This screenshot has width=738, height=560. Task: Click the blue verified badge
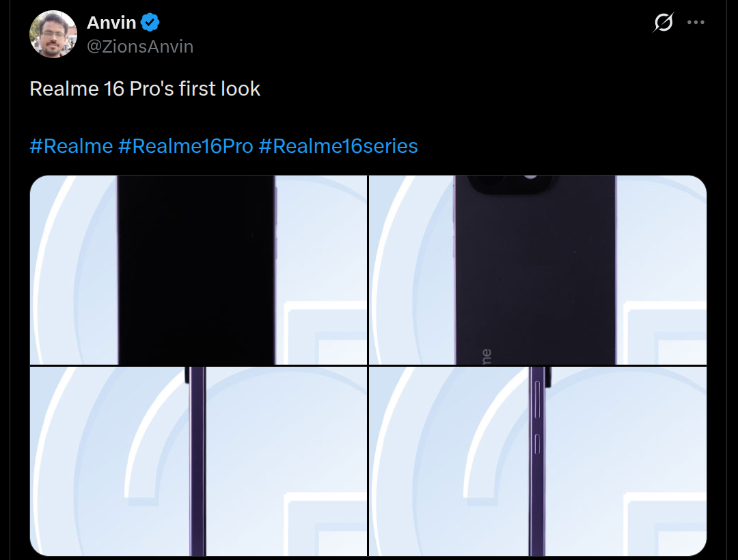point(150,23)
